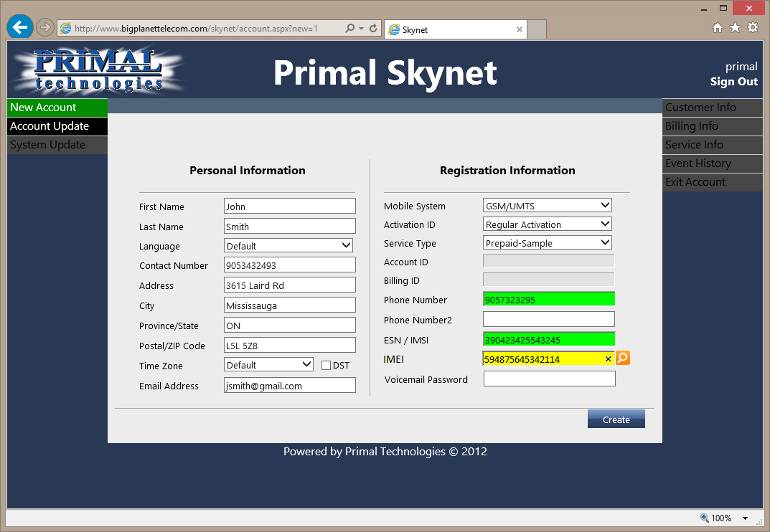Screen dimensions: 770x532
Task: Click the Primal Skynet page title
Action: 385,72
